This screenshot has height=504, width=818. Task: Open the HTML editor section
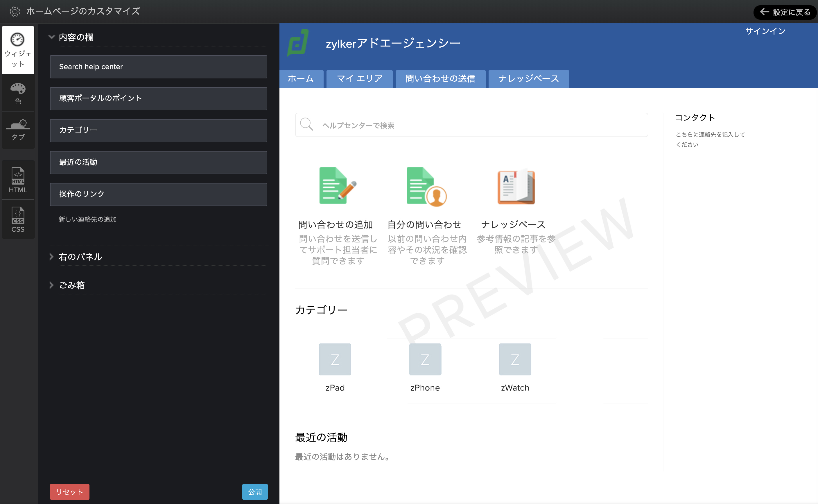[18, 180]
